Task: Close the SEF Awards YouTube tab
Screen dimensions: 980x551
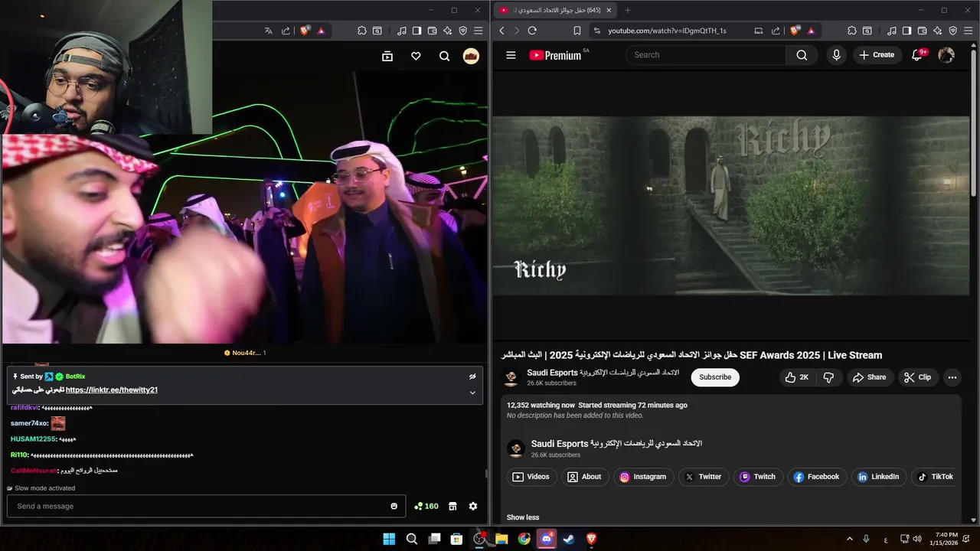Action: click(x=609, y=10)
